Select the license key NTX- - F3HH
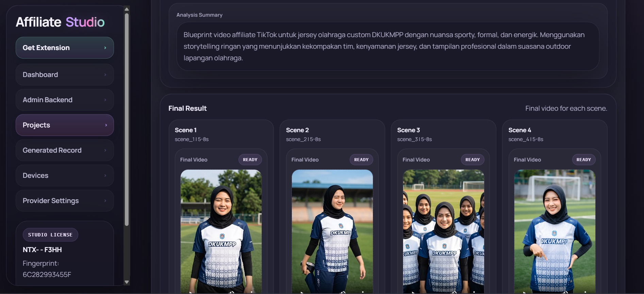This screenshot has width=644, height=294. (42, 250)
